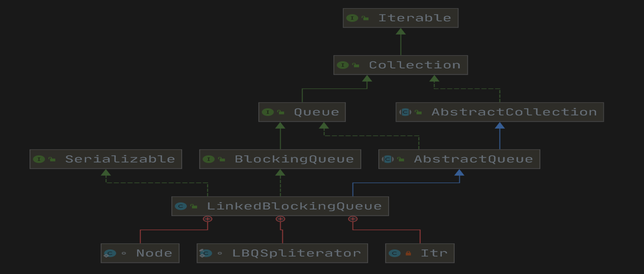Select the Serializable interface label
This screenshot has width=644, height=274.
(120, 159)
